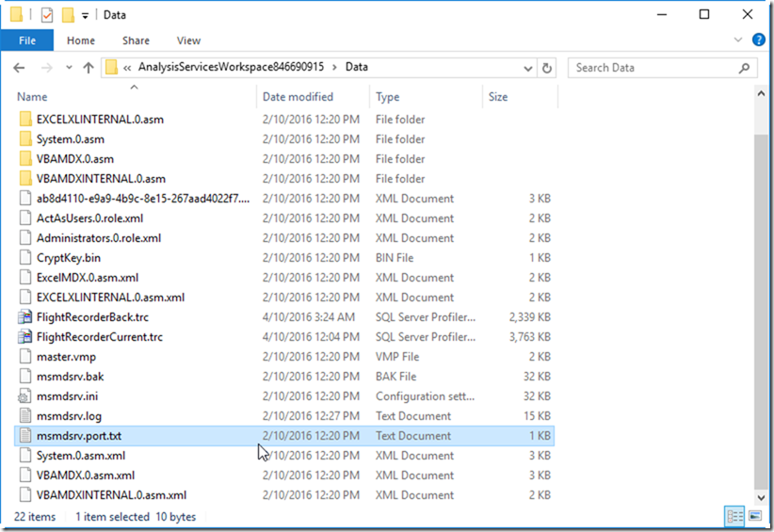Click the msmdsrv.log text file icon

tap(25, 415)
